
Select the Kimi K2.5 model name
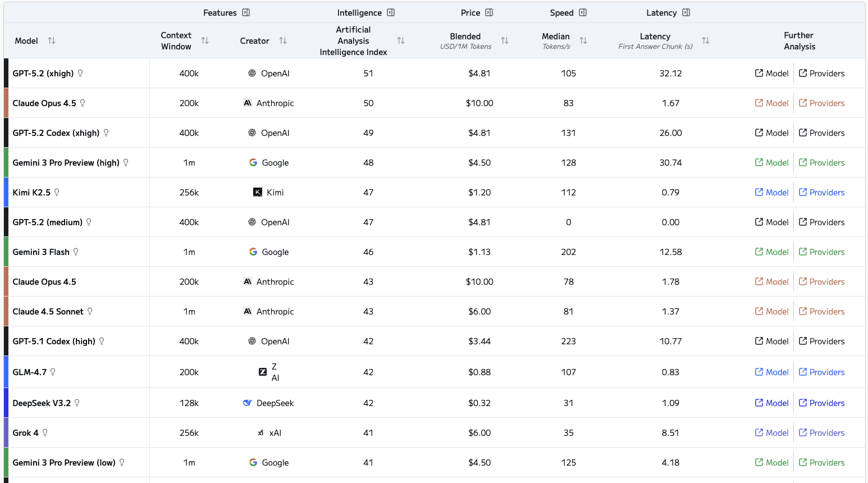(x=31, y=192)
